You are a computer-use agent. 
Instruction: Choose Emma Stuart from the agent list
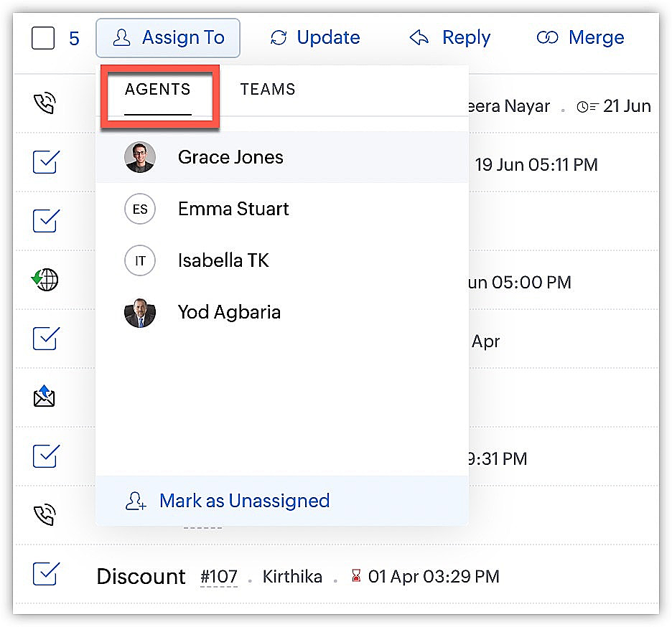tap(282, 209)
